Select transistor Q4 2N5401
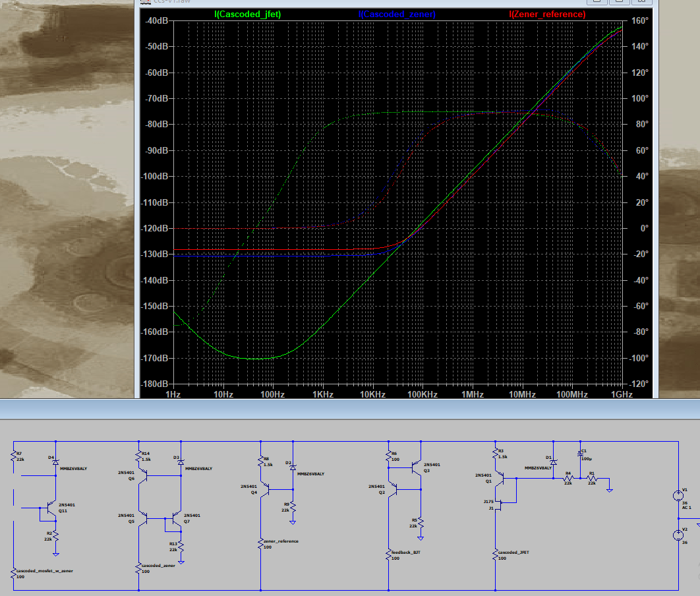The height and width of the screenshot is (596, 700). point(265,490)
